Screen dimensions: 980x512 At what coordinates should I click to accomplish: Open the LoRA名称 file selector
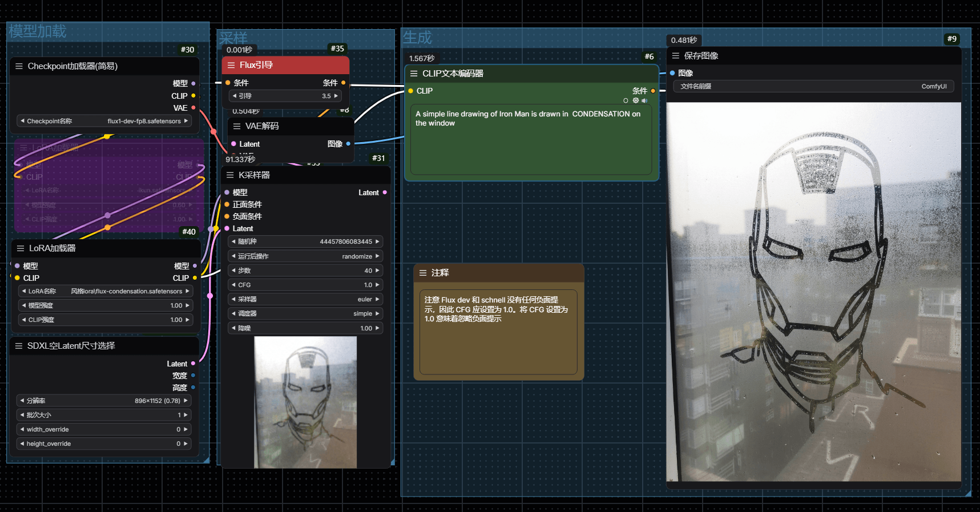[x=105, y=291]
